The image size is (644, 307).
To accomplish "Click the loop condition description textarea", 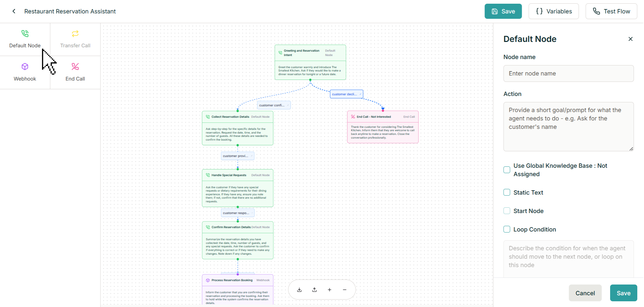I will [568, 259].
